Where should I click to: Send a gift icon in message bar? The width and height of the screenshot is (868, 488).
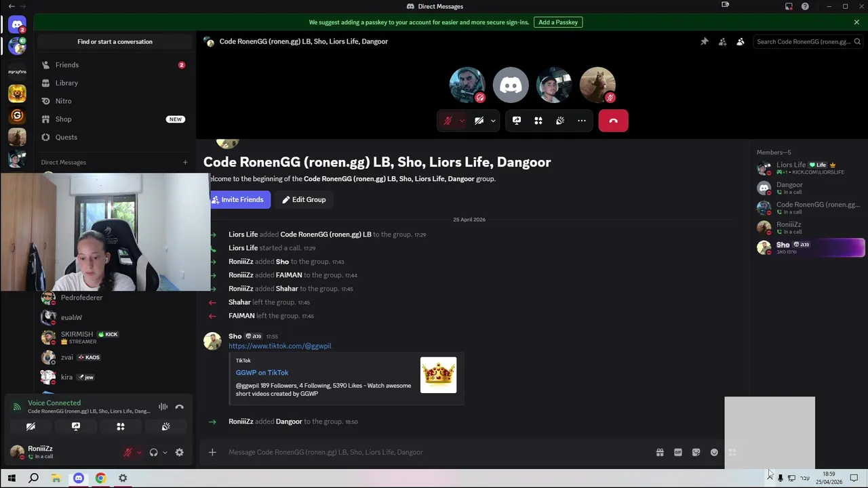pyautogui.click(x=660, y=452)
